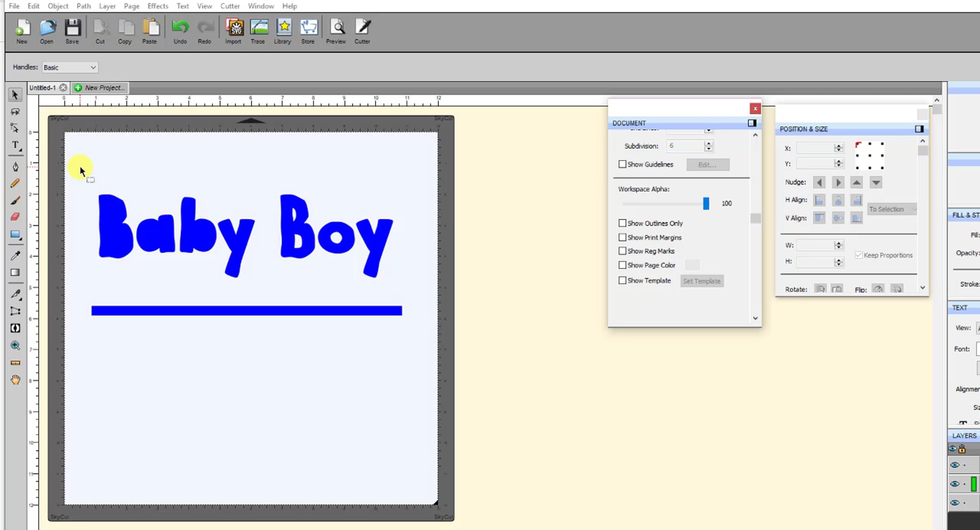
Task: Open the Effects menu
Action: [158, 6]
